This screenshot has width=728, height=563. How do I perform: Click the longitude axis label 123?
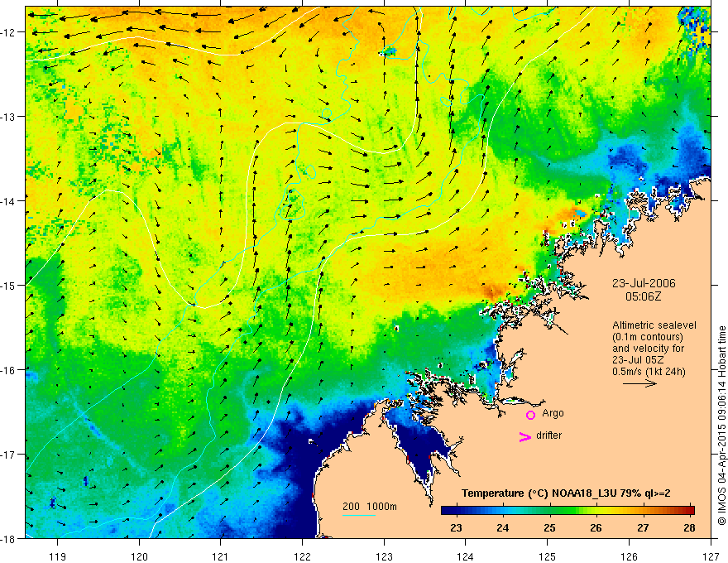pos(384,556)
